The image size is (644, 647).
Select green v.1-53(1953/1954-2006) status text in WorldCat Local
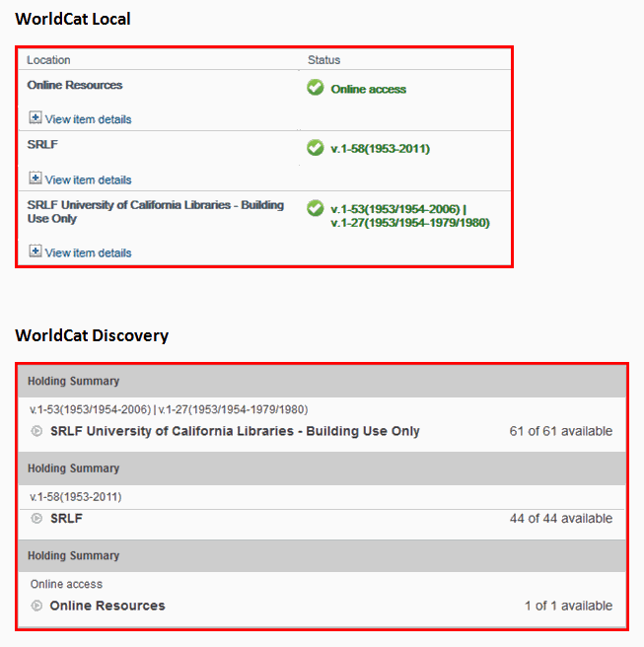pyautogui.click(x=410, y=216)
